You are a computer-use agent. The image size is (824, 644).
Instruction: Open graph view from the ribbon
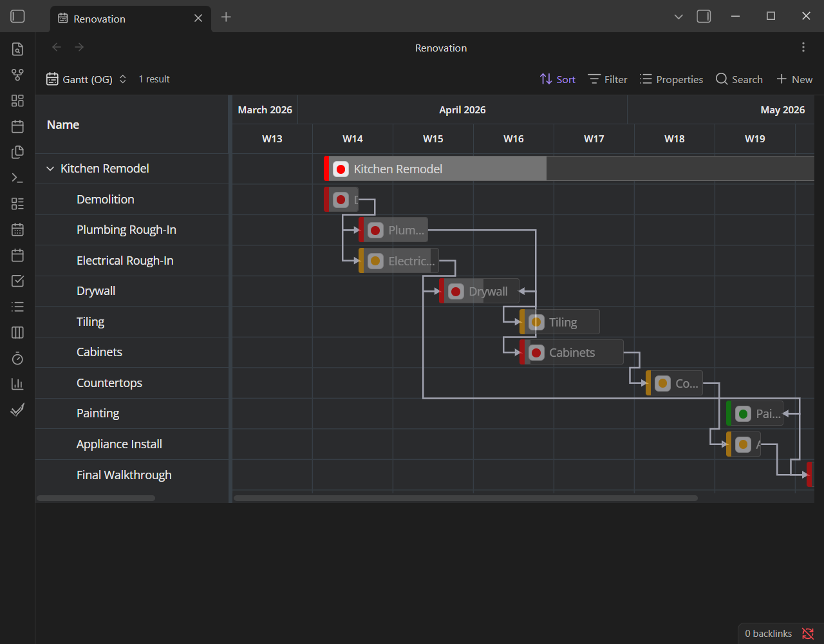pos(18,75)
